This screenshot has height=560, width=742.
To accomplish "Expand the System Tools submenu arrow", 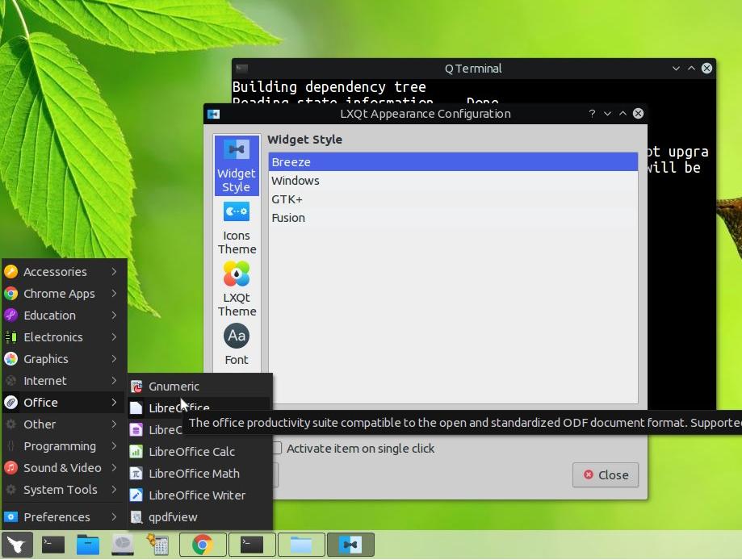I will pos(114,489).
